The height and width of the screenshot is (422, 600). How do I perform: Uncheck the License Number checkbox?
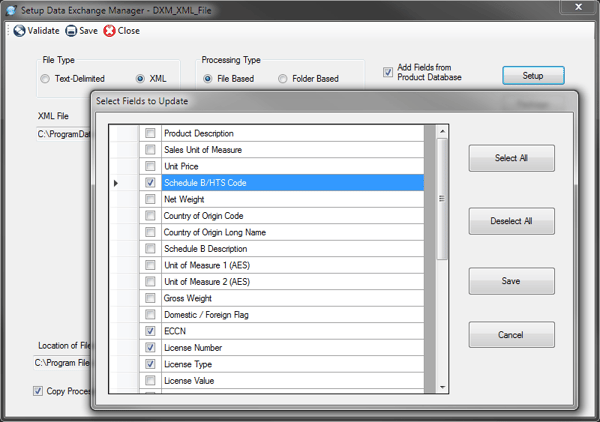(x=150, y=347)
